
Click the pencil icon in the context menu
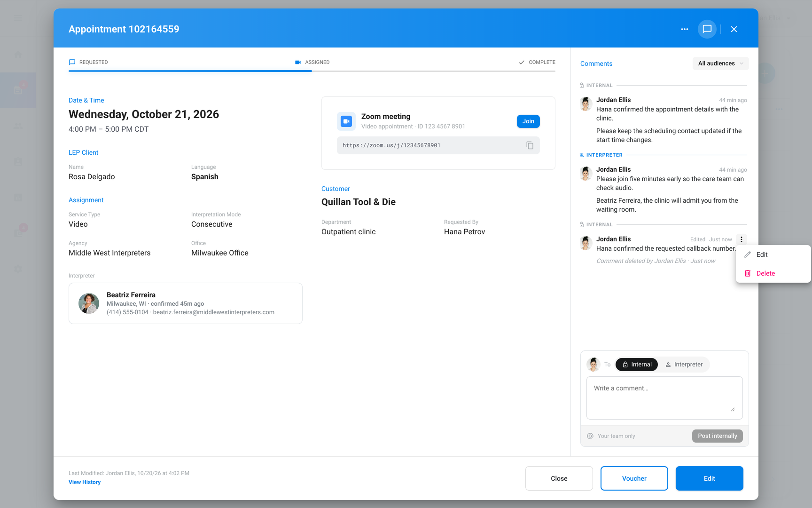coord(748,254)
